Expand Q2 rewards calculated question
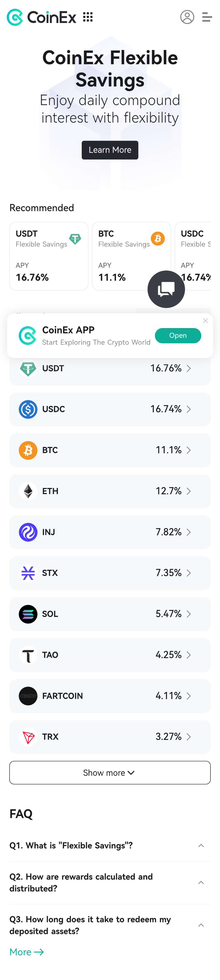 click(x=201, y=882)
